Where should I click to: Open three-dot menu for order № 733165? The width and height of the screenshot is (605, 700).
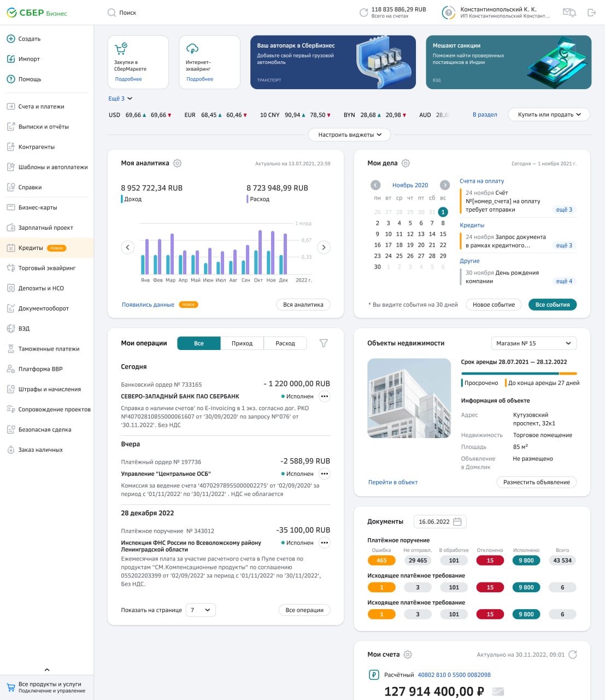coord(325,396)
